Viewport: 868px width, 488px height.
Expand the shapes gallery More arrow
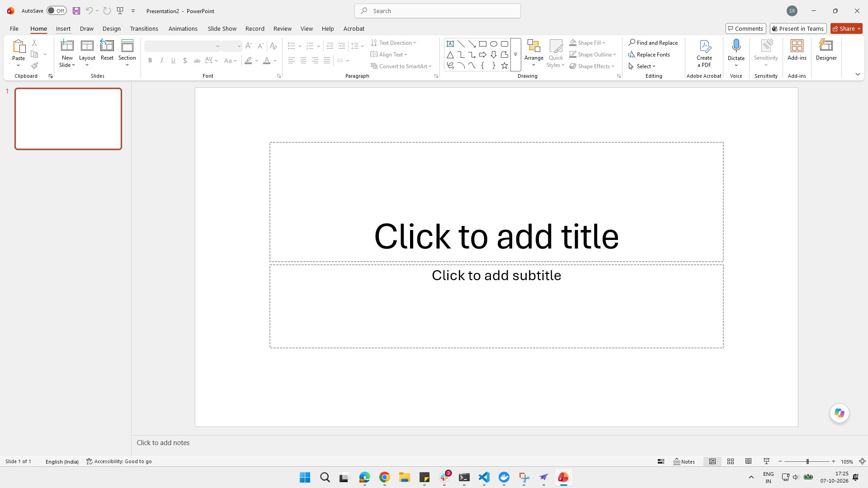[516, 55]
